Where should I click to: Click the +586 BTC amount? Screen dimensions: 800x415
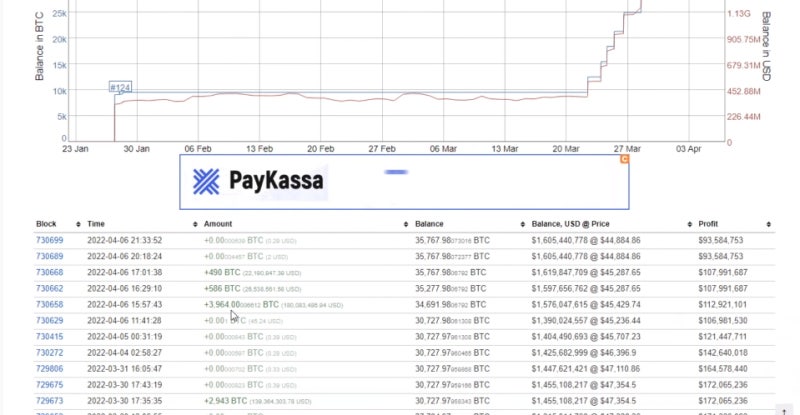222,288
